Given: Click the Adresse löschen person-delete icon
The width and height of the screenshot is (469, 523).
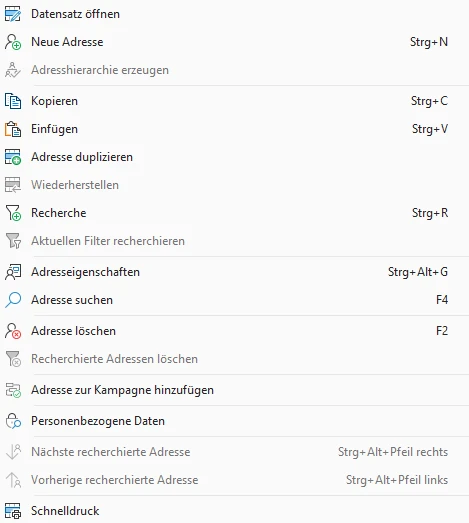Looking at the screenshot, I should 13,331.
